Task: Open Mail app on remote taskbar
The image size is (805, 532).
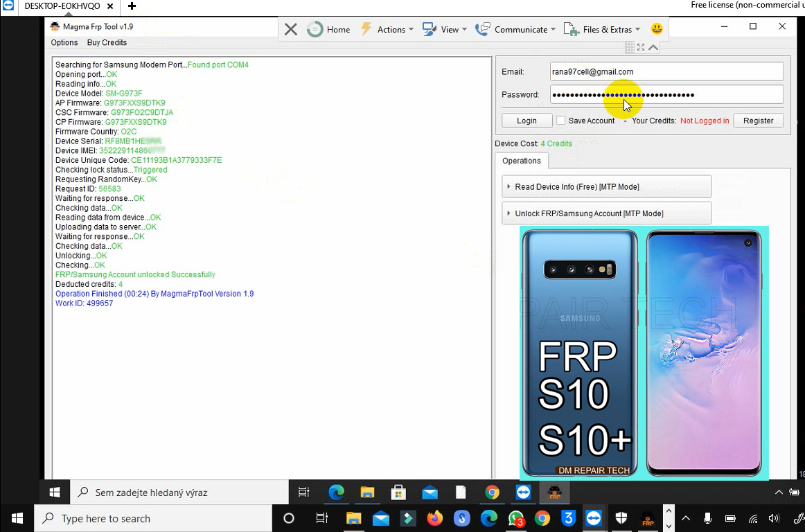Action: [x=430, y=493]
